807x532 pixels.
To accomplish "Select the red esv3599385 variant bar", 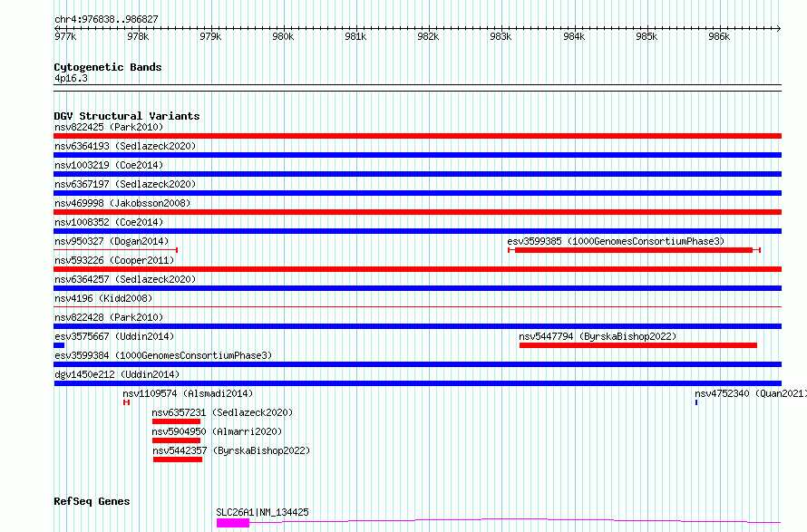I will point(634,250).
